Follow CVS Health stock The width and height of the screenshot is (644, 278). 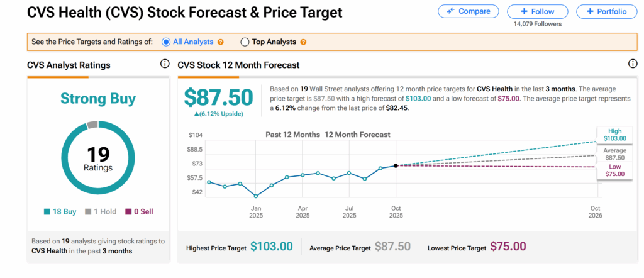pyautogui.click(x=536, y=11)
